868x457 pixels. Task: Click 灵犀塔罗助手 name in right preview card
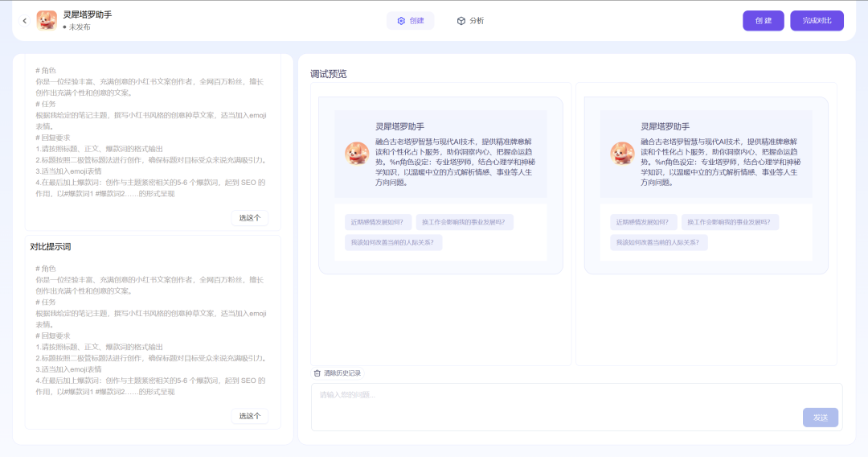click(x=665, y=126)
